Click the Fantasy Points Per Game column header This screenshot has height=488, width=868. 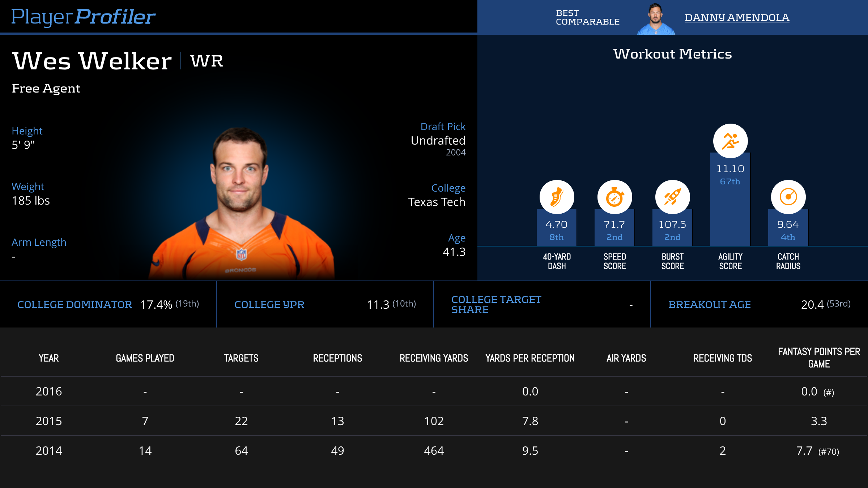819,358
